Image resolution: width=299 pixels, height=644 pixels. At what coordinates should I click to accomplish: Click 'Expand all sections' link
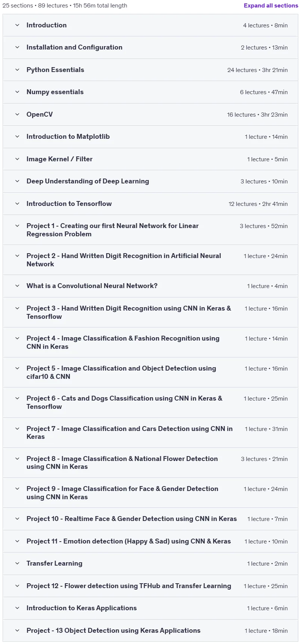click(x=271, y=6)
